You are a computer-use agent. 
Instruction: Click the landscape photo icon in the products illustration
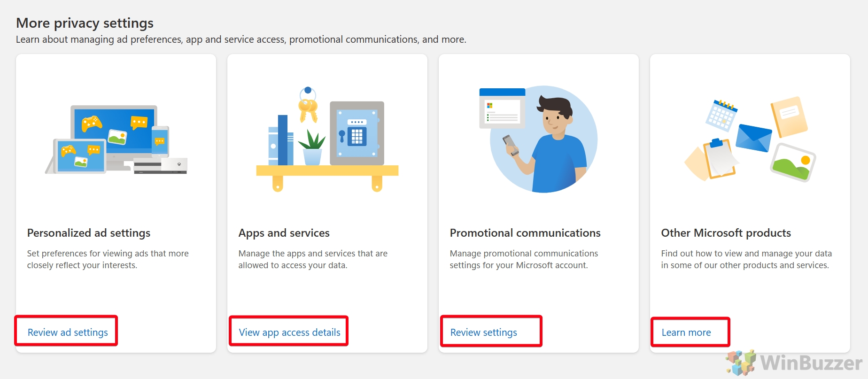pyautogui.click(x=793, y=162)
